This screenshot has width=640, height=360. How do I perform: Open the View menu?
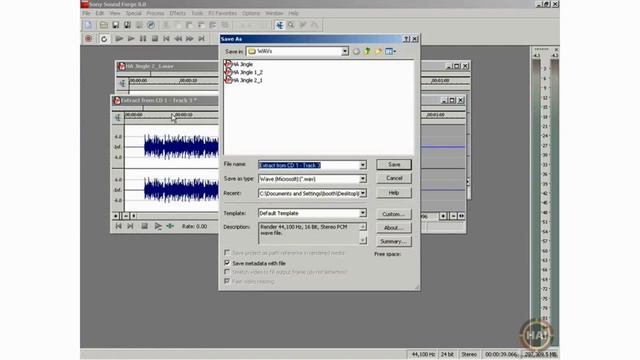click(115, 13)
